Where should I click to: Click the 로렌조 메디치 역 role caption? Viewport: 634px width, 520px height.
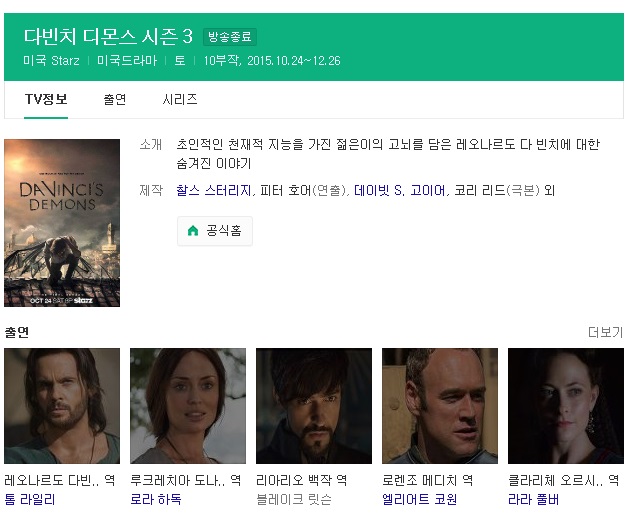click(x=428, y=480)
